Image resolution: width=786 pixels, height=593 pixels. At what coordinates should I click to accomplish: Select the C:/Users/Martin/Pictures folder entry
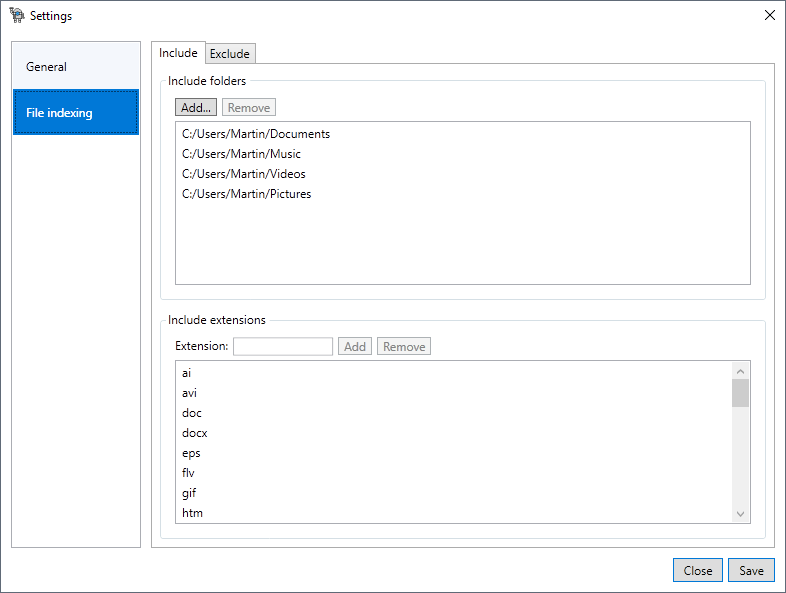point(247,194)
